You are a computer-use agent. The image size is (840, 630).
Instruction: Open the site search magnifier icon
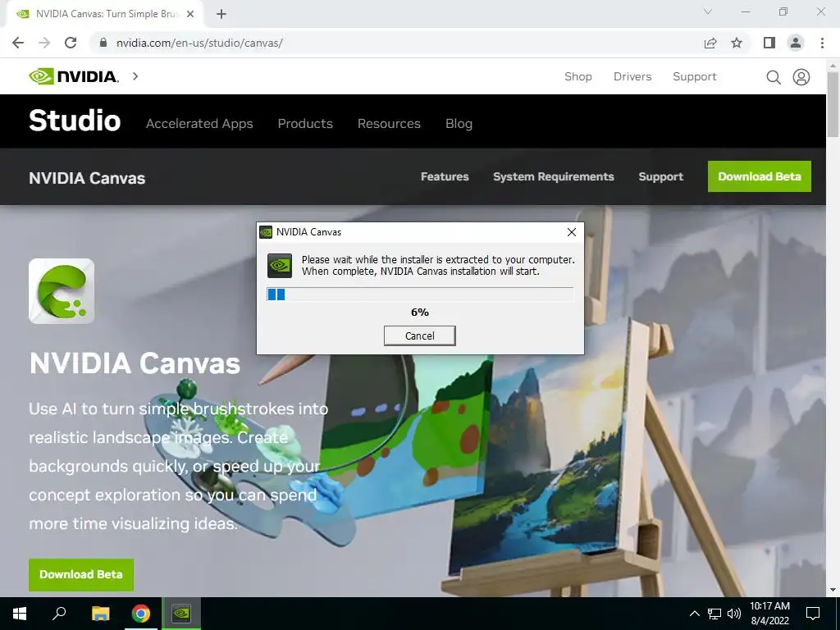(773, 77)
